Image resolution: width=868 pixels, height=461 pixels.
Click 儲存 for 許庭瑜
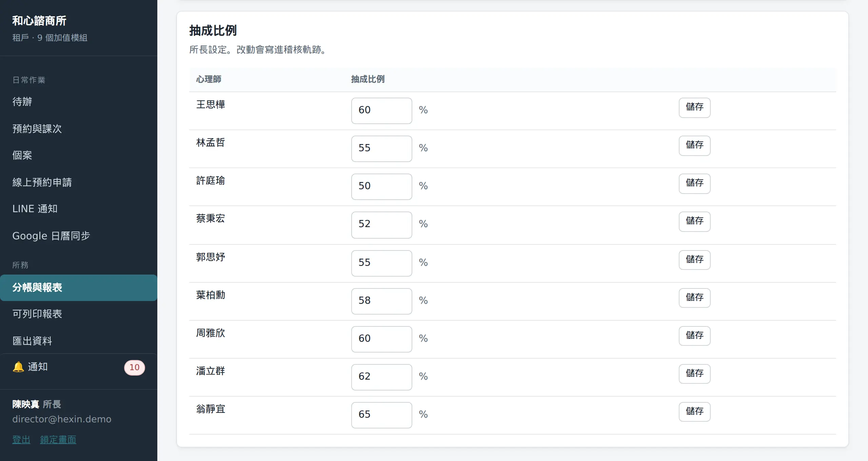coord(694,183)
